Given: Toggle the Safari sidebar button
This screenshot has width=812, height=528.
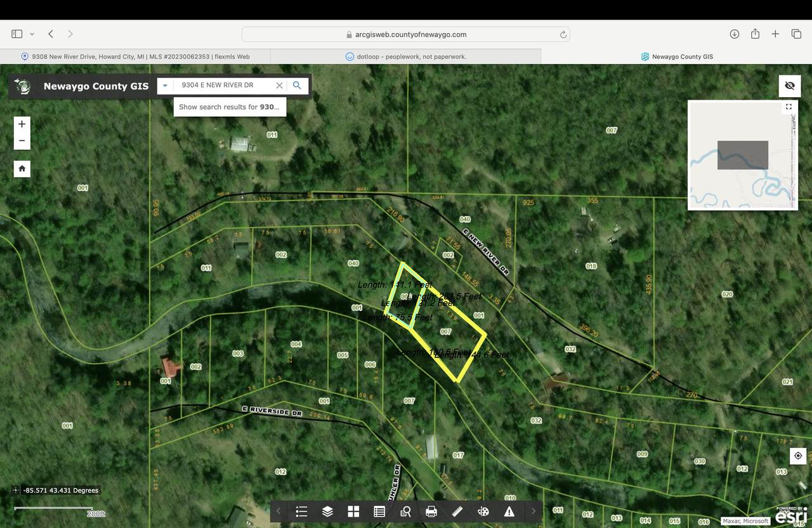Looking at the screenshot, I should [x=17, y=34].
